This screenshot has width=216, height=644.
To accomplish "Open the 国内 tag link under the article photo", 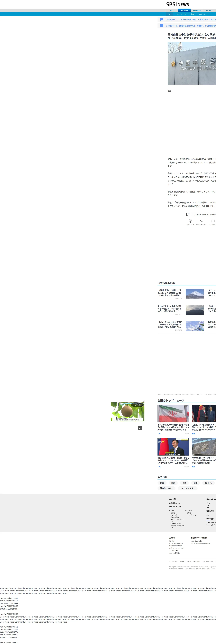I will pyautogui.click(x=169, y=91).
